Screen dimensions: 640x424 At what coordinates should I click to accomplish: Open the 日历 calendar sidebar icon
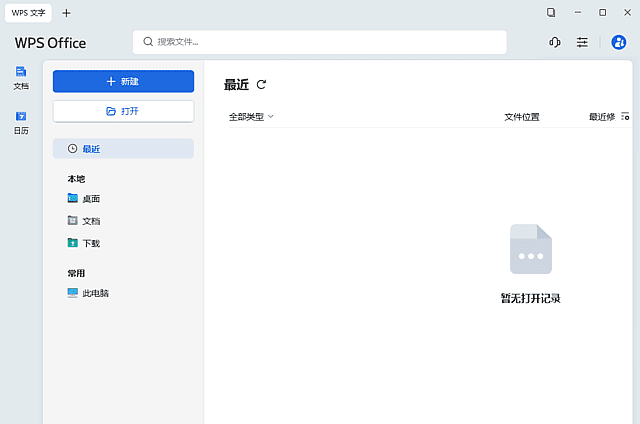click(x=21, y=122)
